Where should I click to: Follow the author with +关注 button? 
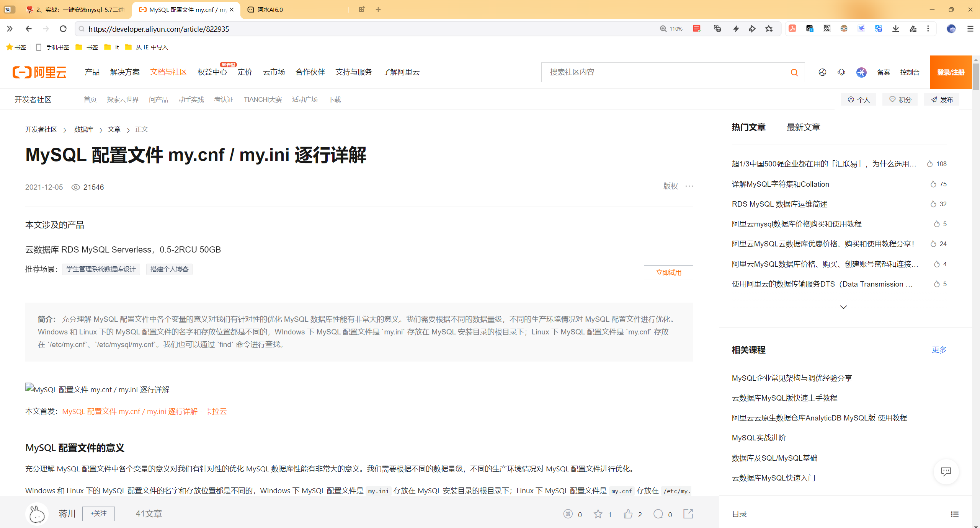click(98, 513)
